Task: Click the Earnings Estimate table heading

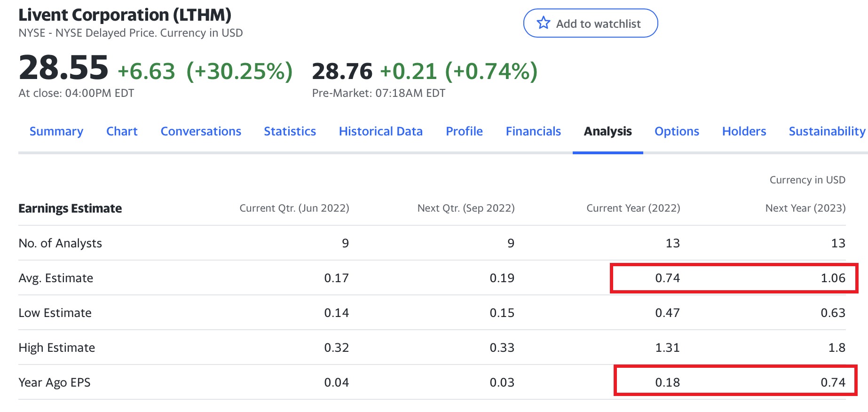Action: [x=70, y=208]
